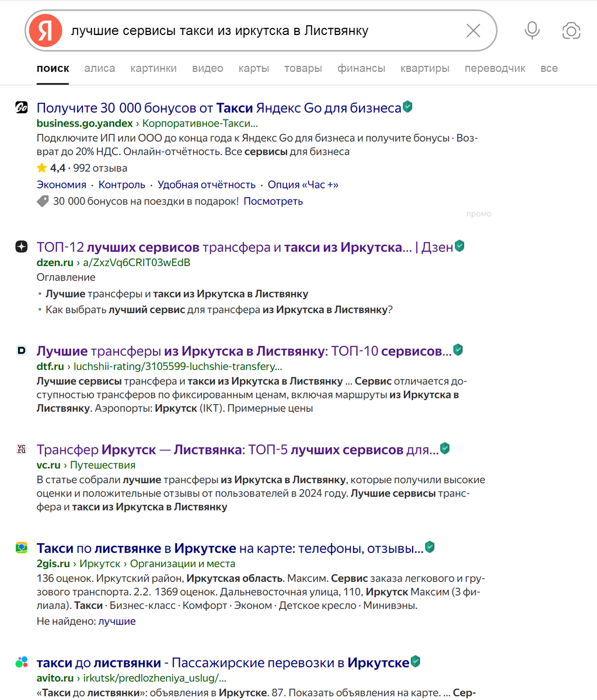This screenshot has width=597, height=700.
Task: Click verified shield beside Дзен result
Action: coord(460,246)
